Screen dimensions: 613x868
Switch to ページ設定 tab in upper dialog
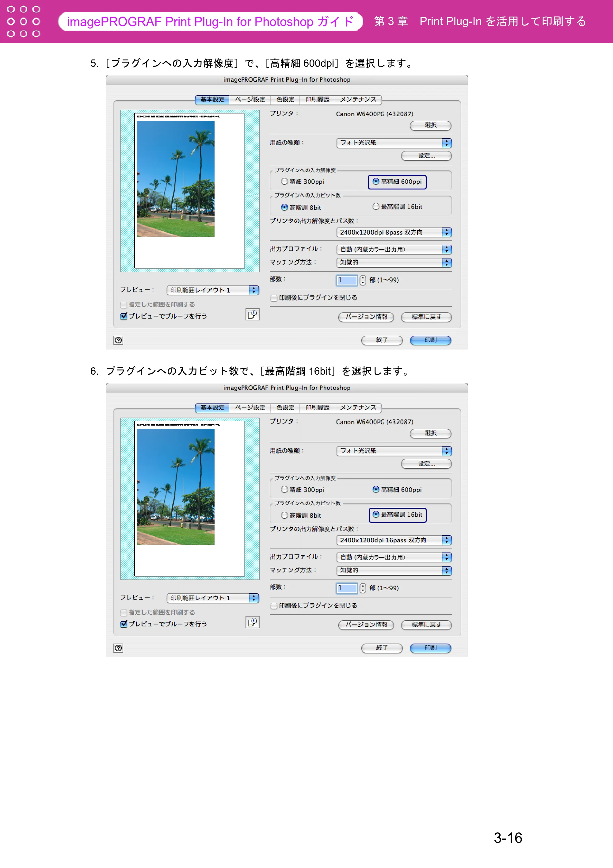click(250, 99)
